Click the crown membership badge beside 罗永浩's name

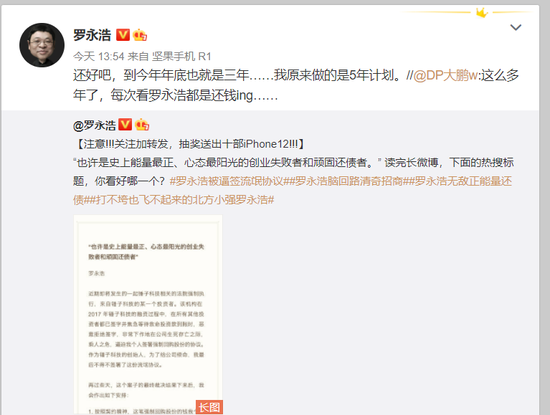click(140, 35)
